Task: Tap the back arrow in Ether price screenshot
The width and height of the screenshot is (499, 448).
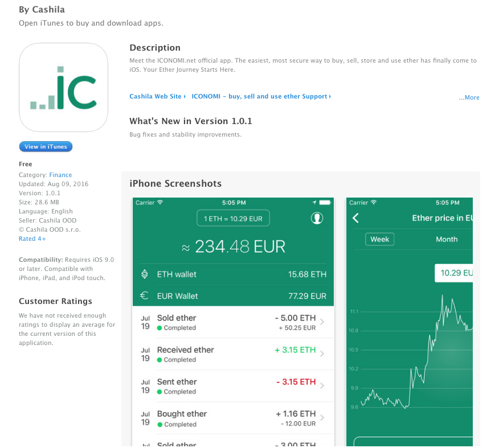Action: point(356,218)
